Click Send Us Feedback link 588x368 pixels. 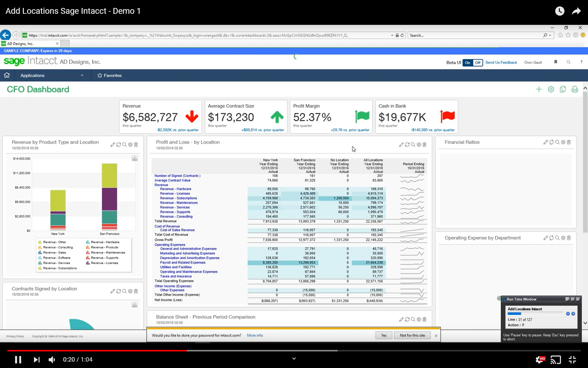coord(501,63)
